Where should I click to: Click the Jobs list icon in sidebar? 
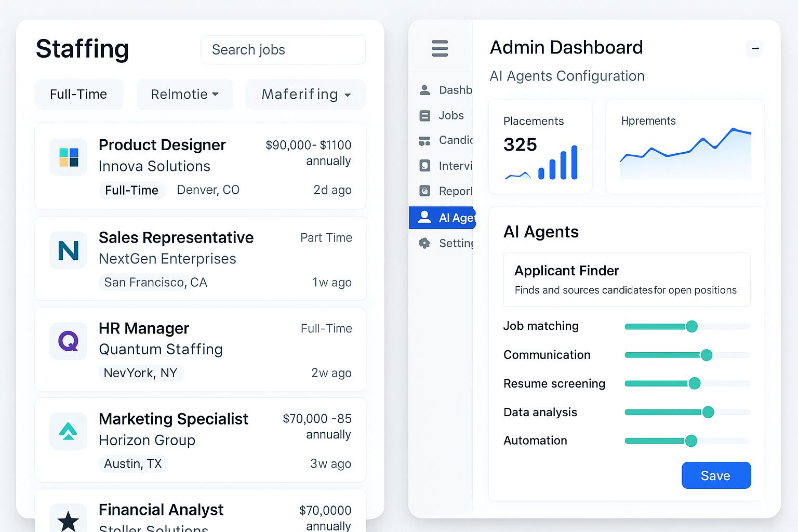[x=424, y=115]
